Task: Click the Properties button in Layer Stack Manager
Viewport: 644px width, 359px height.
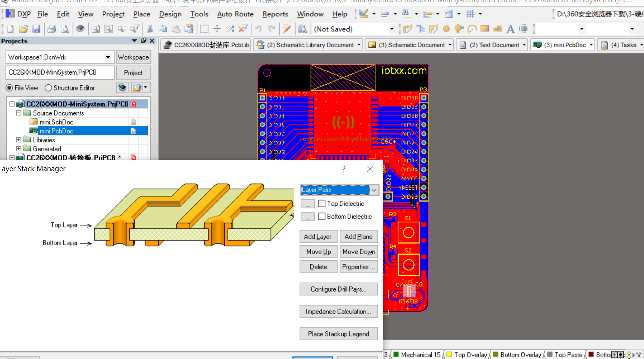Action: coord(359,267)
